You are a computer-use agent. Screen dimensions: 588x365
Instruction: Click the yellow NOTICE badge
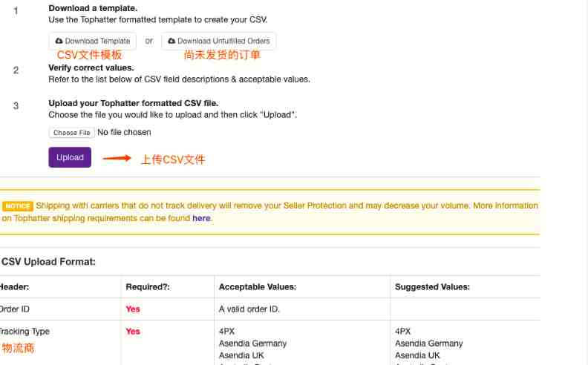tap(18, 205)
